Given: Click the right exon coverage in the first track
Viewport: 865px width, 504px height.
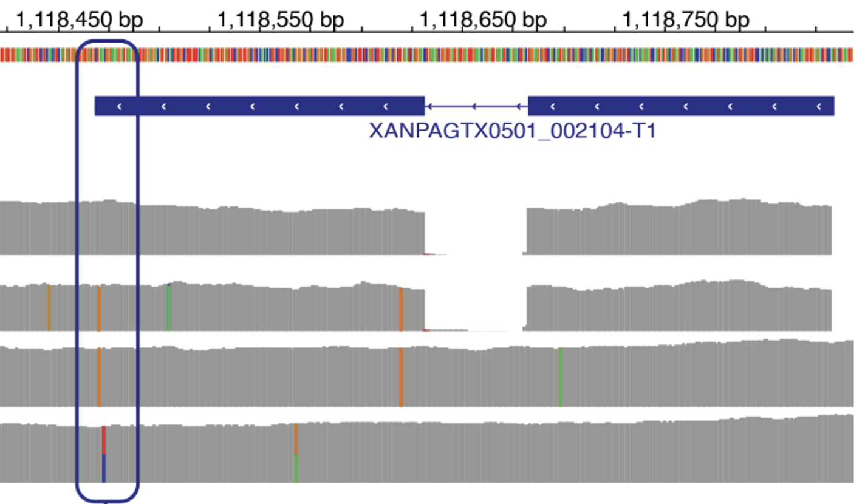Looking at the screenshot, I should (x=679, y=229).
